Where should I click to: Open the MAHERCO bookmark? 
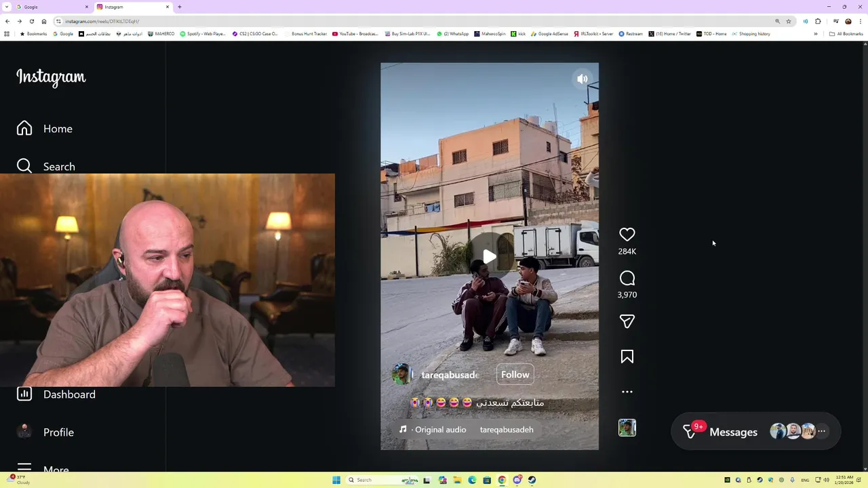coord(161,34)
